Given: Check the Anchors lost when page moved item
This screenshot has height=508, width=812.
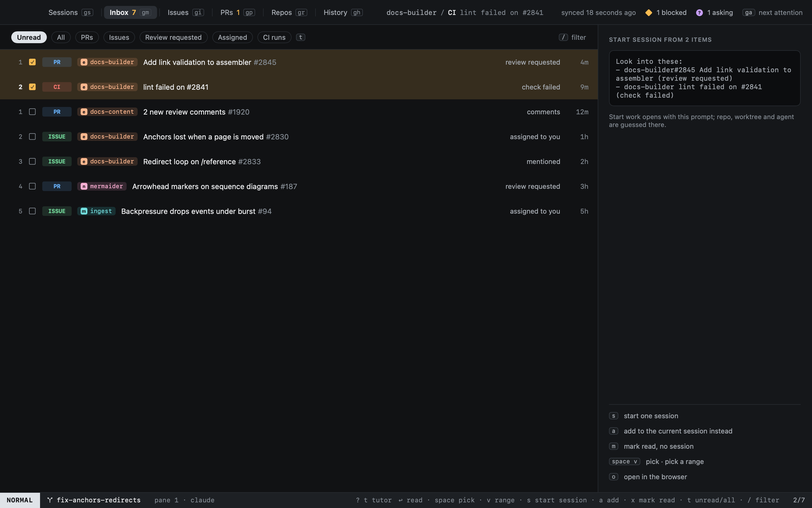Looking at the screenshot, I should [32, 136].
